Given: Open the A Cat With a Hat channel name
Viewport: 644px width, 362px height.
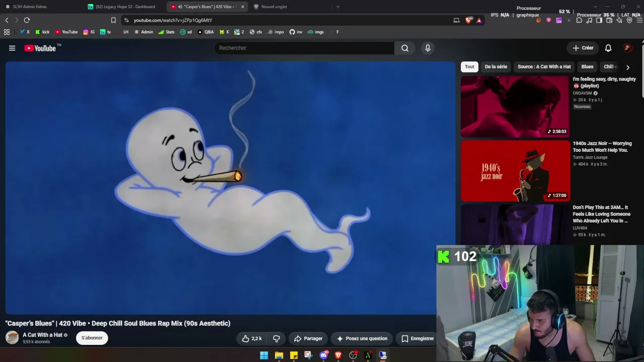Looking at the screenshot, I should pyautogui.click(x=43, y=335).
